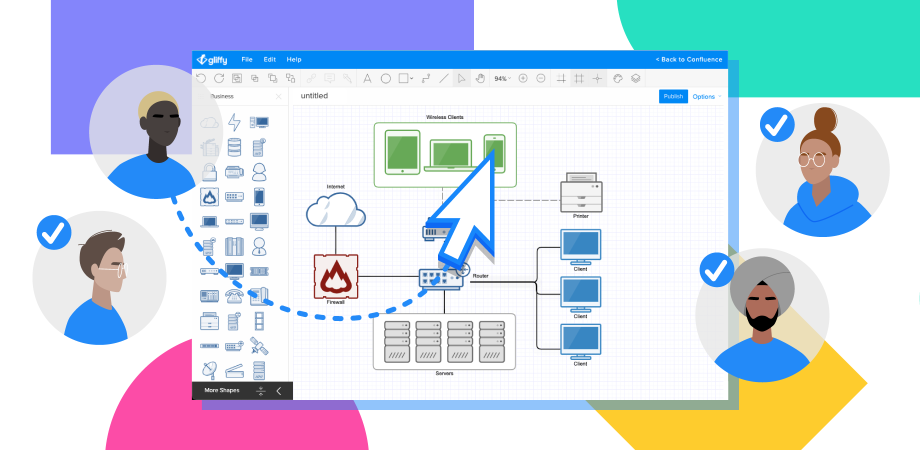Select the Ellipse shape tool
The height and width of the screenshot is (450, 920).
385,78
